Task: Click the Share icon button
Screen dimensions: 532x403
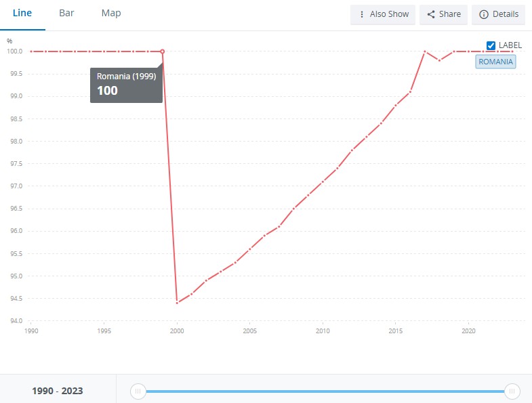Action: tap(444, 14)
